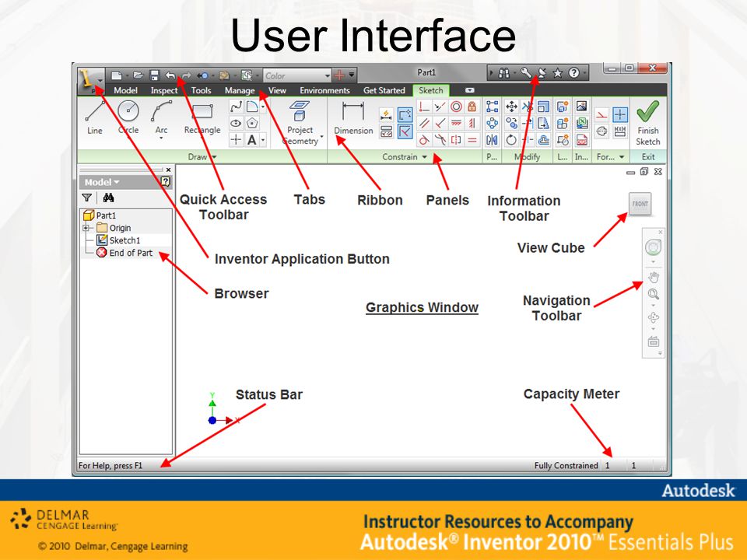Select the Polygon tool icon

(252, 124)
